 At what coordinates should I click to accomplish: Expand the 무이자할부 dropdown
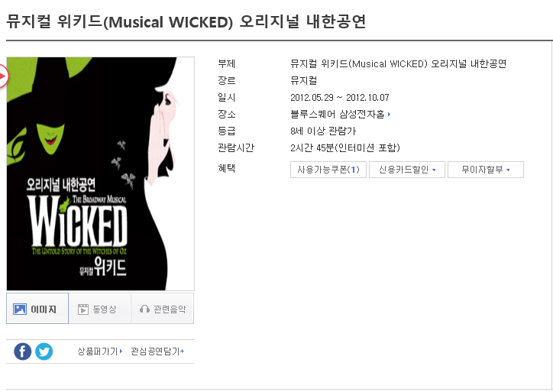(x=486, y=170)
